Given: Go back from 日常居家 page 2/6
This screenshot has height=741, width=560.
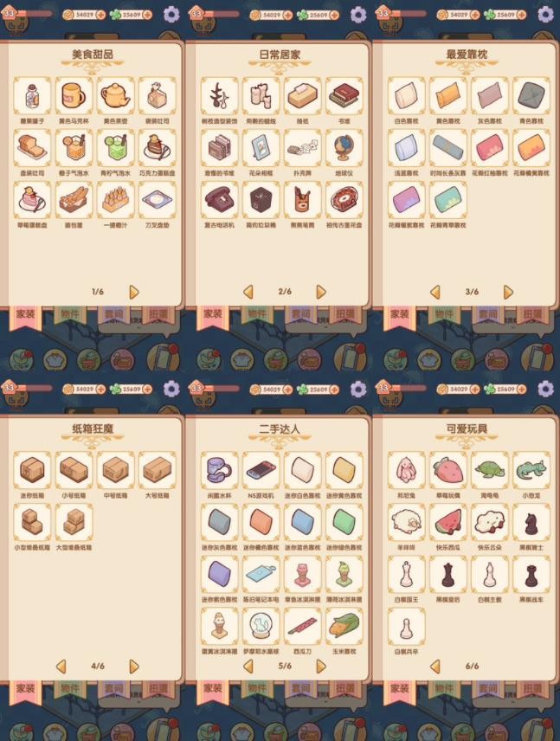Looking at the screenshot, I should [248, 292].
